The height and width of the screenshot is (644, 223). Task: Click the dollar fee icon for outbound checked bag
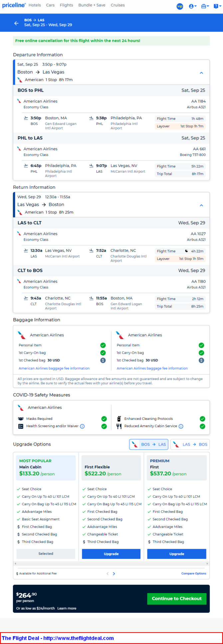103,360
